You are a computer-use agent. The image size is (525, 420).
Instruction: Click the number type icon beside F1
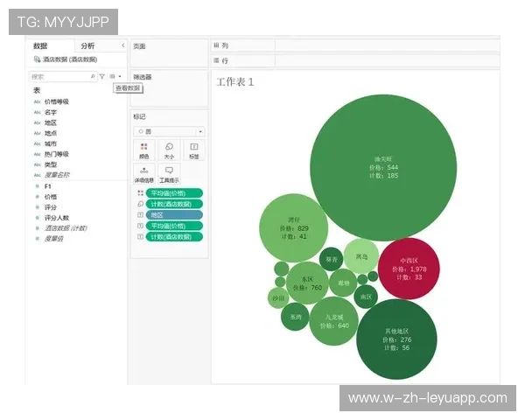point(37,186)
